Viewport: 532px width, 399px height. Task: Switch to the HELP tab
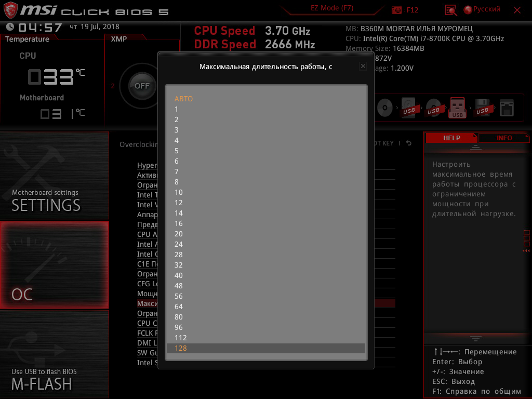(x=451, y=138)
